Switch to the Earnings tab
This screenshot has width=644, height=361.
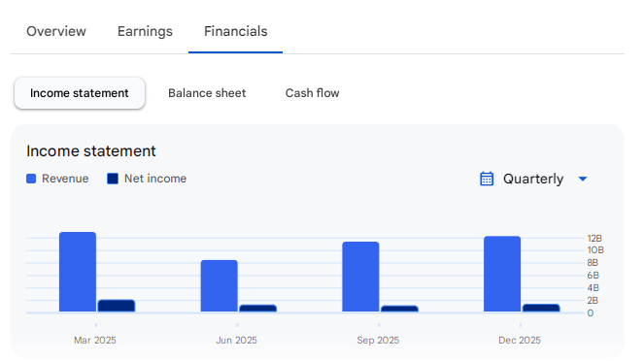[x=145, y=31]
